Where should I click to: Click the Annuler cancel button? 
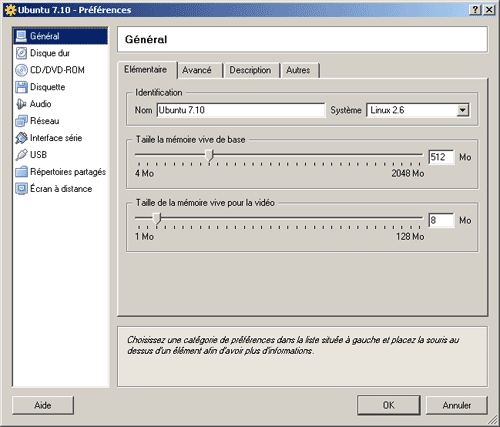457,405
